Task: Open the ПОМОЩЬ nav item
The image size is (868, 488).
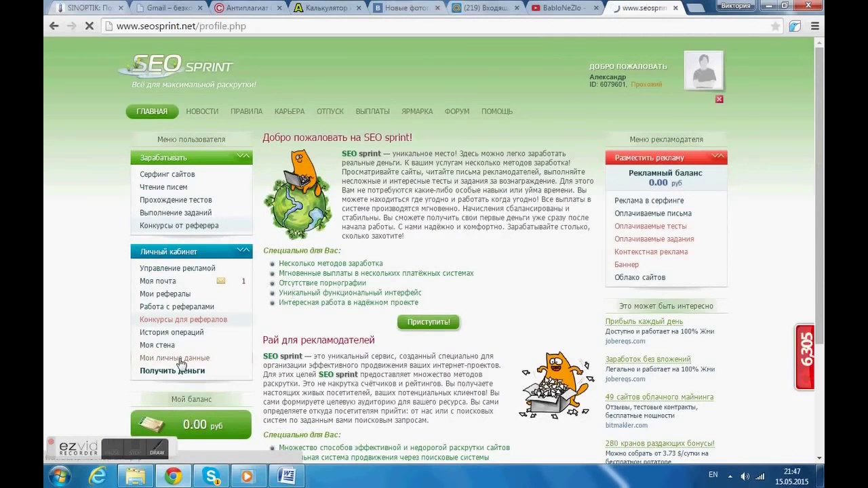Action: (x=497, y=111)
